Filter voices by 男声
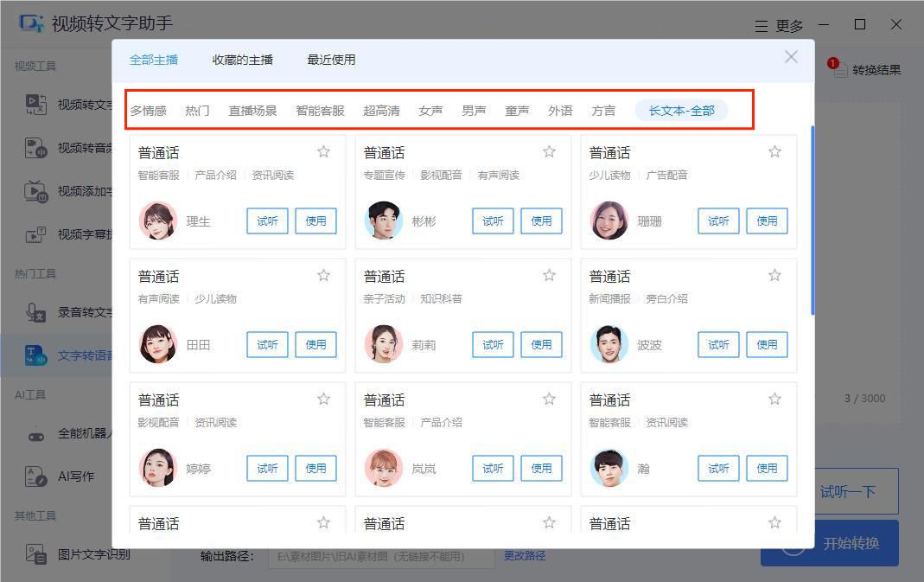Screen dimensions: 924x582 474,111
